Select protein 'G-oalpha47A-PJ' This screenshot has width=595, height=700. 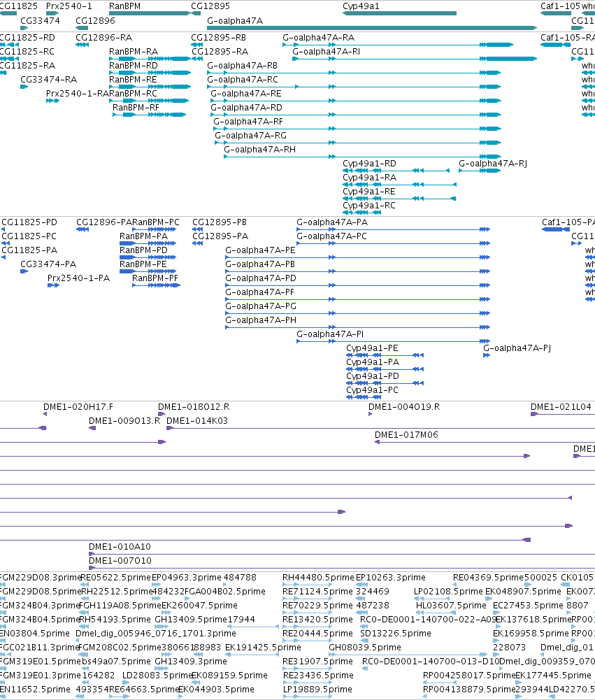click(517, 348)
